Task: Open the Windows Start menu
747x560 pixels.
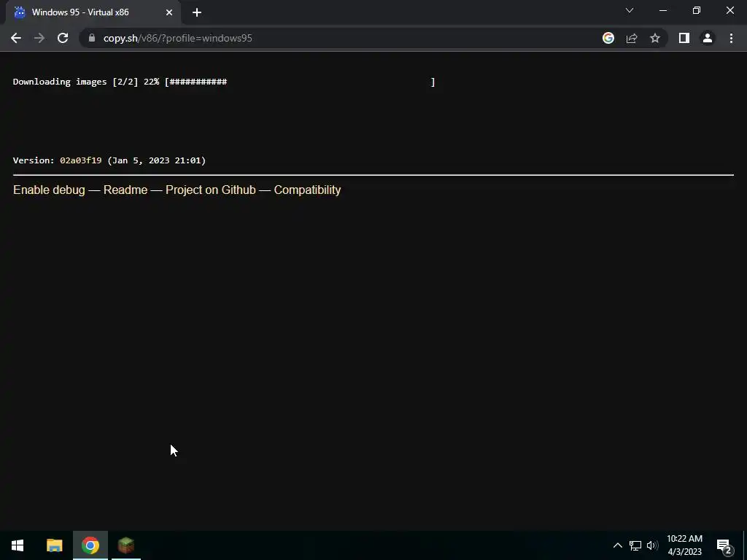Action: [x=18, y=545]
